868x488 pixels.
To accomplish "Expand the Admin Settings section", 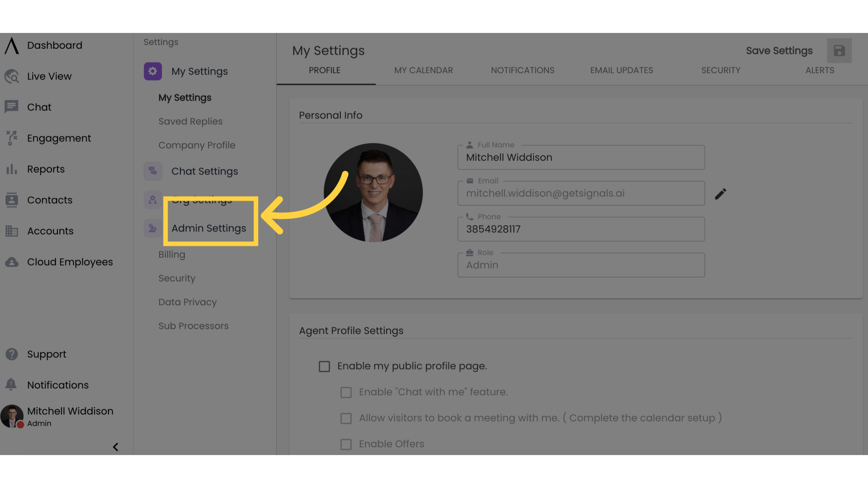I will coord(209,228).
